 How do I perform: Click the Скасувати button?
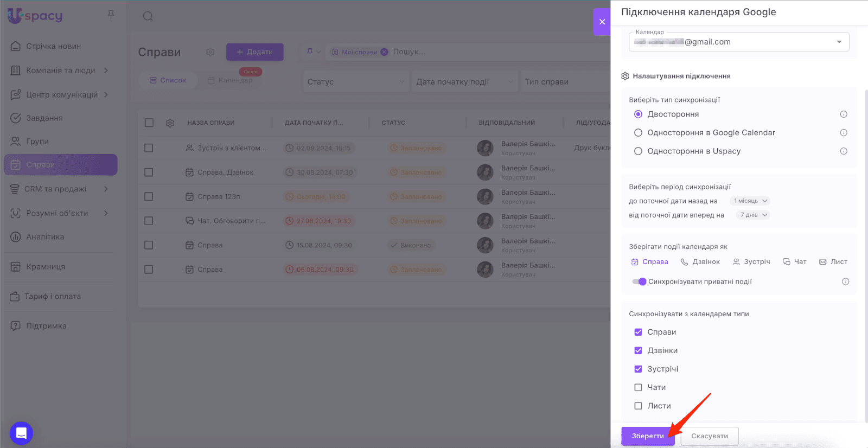click(710, 436)
